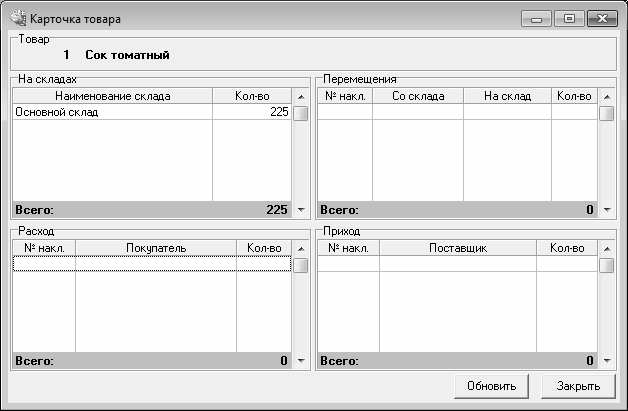Click Поставщик column header
628x411 pixels.
point(457,248)
